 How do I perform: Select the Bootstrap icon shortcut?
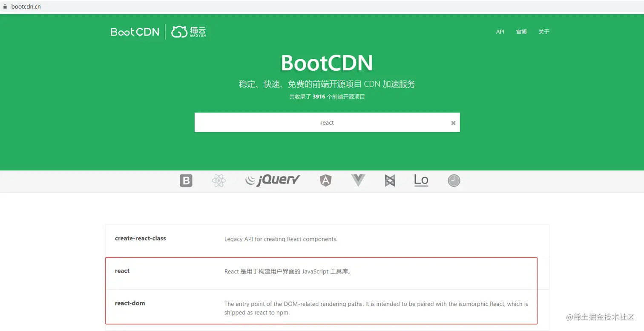pyautogui.click(x=186, y=181)
